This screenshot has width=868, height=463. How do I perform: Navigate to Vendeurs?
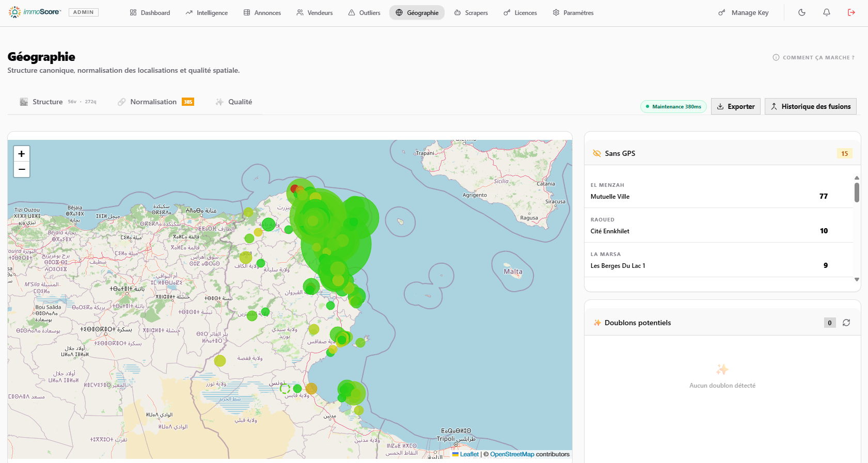click(314, 12)
